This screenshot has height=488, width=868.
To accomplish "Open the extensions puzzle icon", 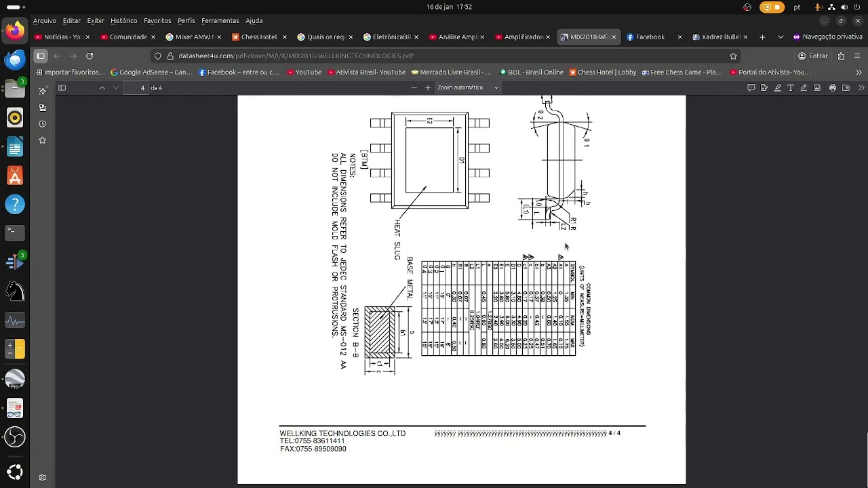I will 842,56.
